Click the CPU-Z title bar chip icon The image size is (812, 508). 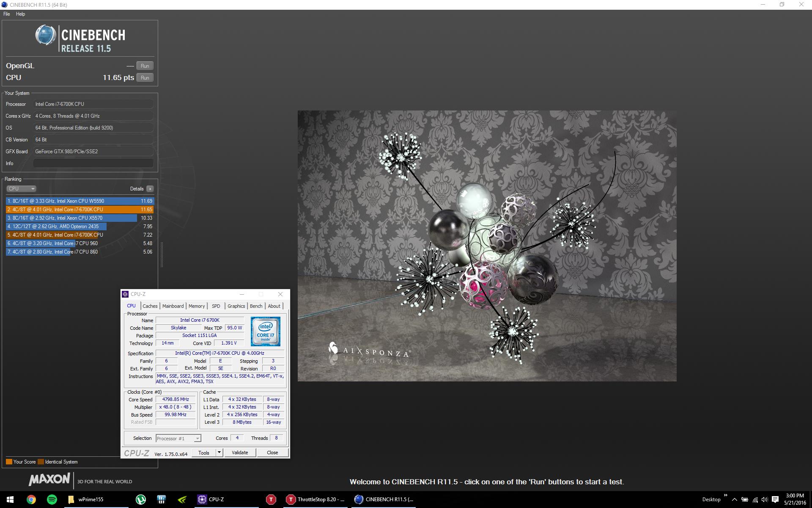125,294
